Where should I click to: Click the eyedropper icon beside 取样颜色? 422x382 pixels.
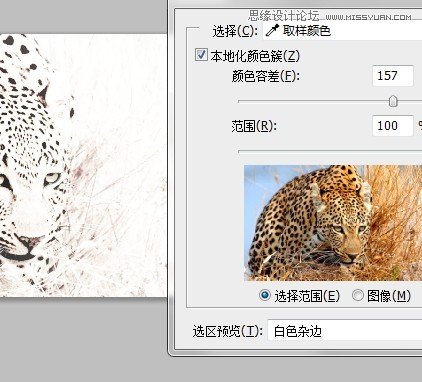(x=272, y=30)
